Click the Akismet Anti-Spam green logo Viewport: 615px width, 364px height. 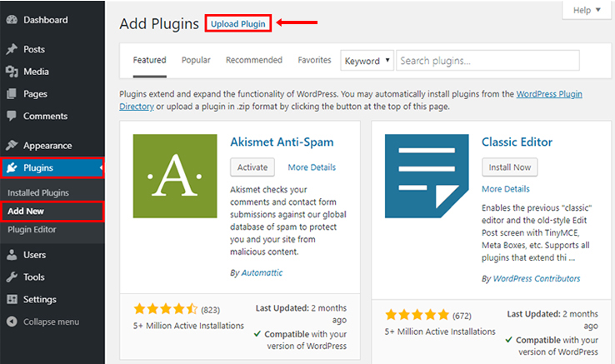(x=175, y=176)
